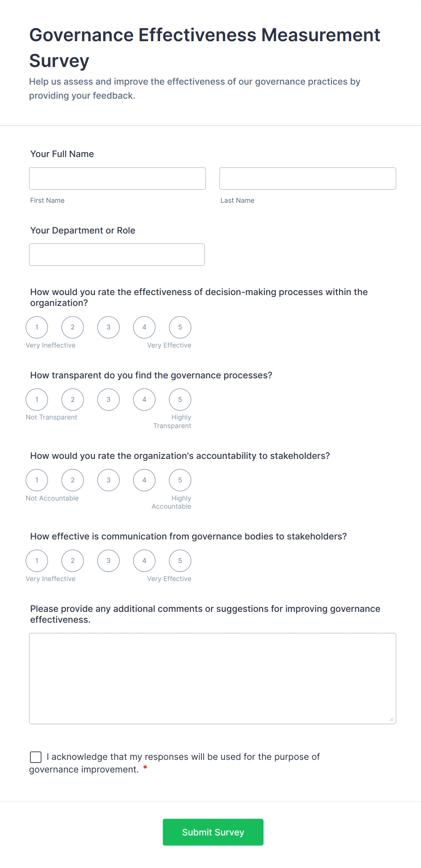
Task: Click the Last Name input field
Action: coord(307,178)
